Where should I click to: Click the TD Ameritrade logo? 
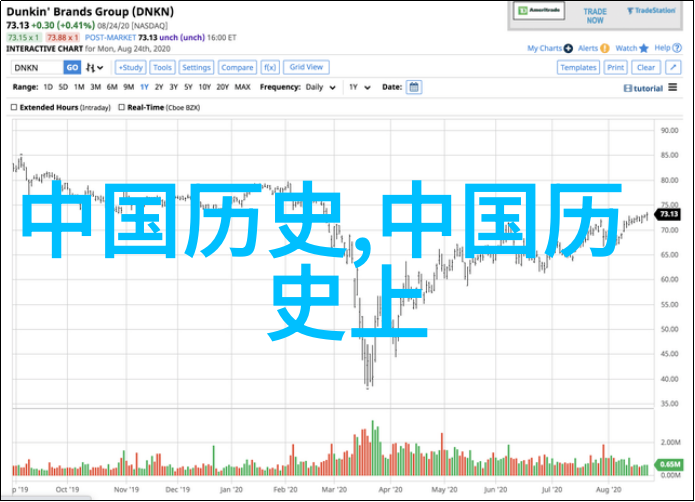point(539,11)
